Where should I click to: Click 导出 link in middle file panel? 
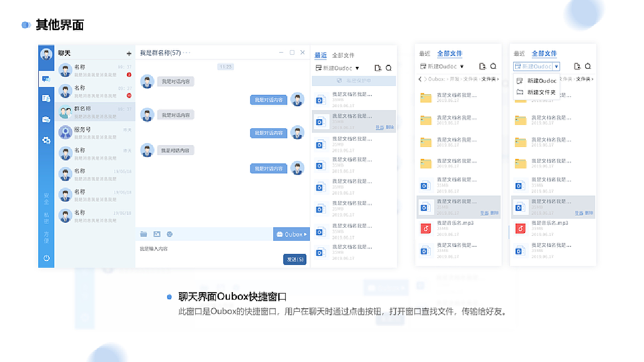485,213
